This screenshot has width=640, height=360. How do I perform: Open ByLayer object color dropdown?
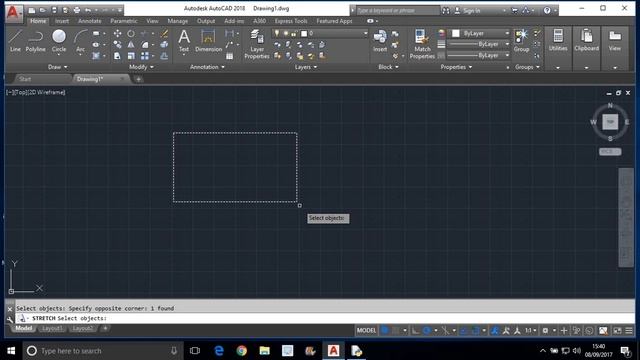click(x=480, y=33)
